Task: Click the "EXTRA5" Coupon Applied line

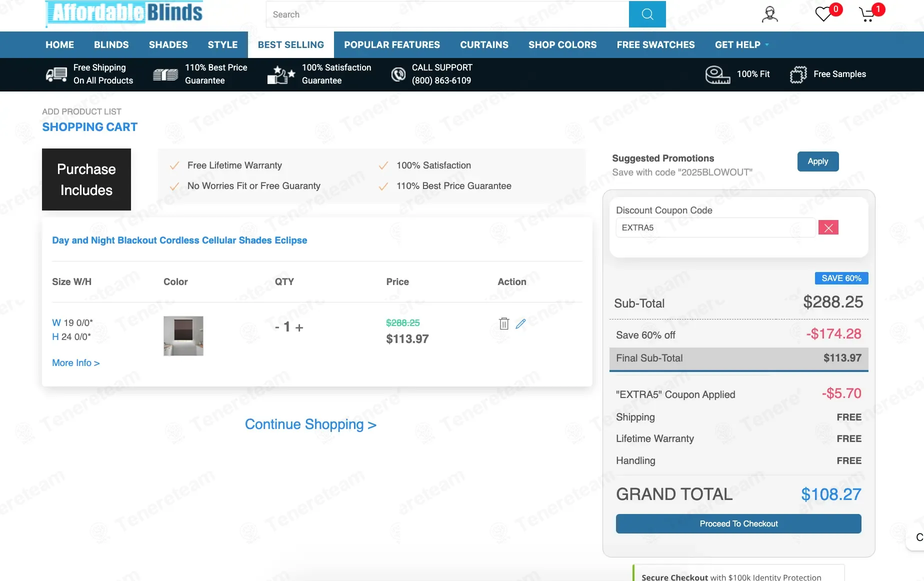Action: [x=738, y=394]
